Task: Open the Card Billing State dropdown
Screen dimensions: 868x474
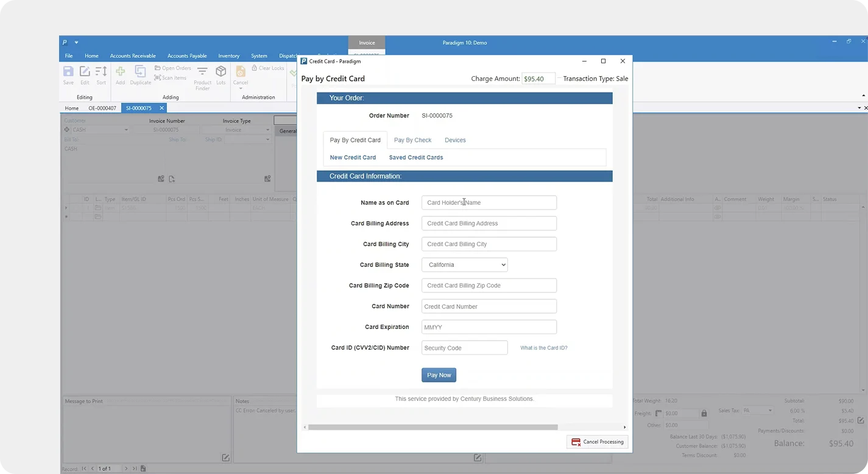Action: (x=464, y=265)
